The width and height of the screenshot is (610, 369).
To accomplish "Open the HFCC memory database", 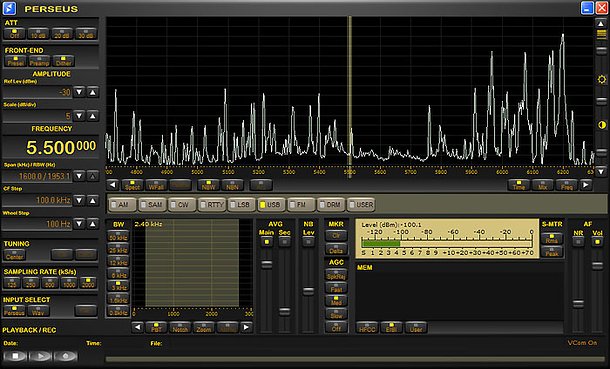I will click(367, 328).
